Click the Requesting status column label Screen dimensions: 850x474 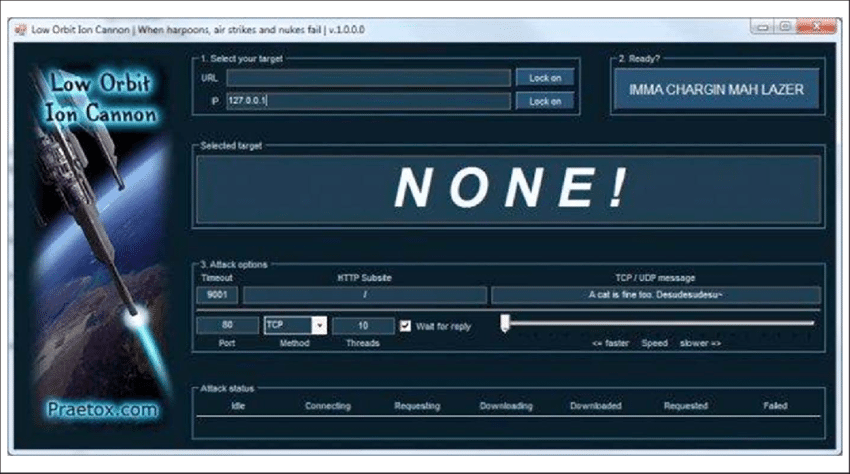(417, 406)
